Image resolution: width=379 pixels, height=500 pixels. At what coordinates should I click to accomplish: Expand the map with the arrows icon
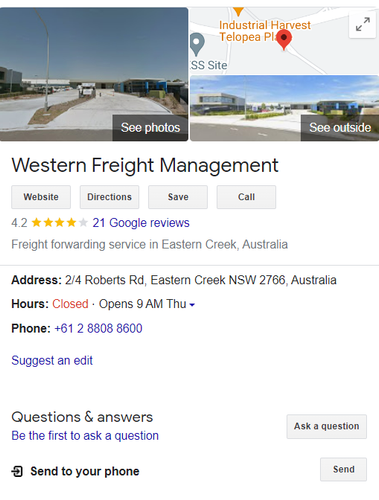362,24
